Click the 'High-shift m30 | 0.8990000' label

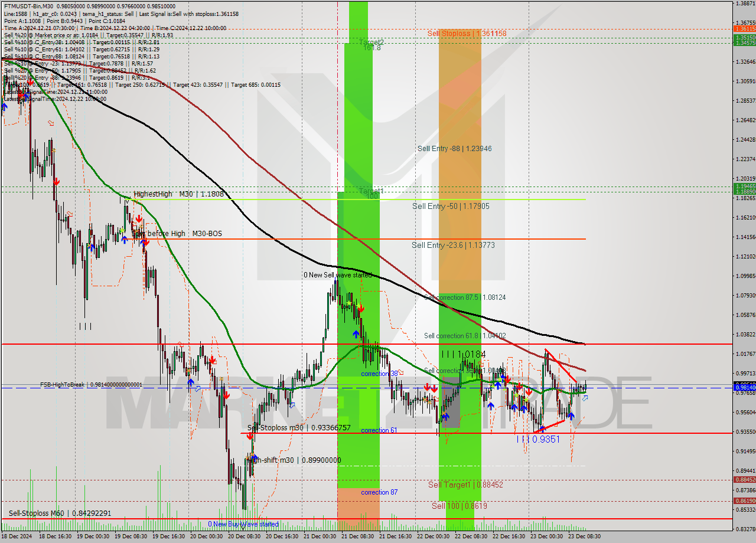tap(294, 460)
